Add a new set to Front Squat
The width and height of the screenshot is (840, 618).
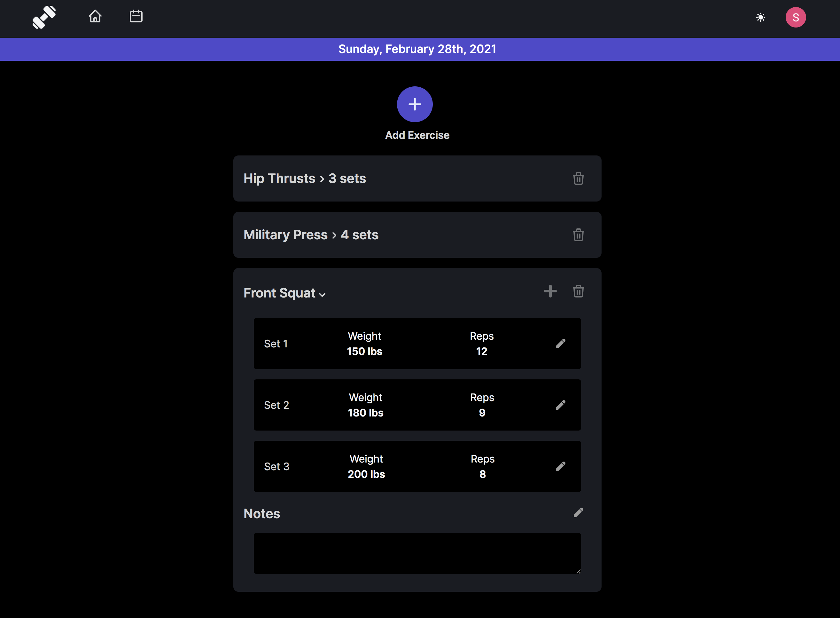(550, 291)
